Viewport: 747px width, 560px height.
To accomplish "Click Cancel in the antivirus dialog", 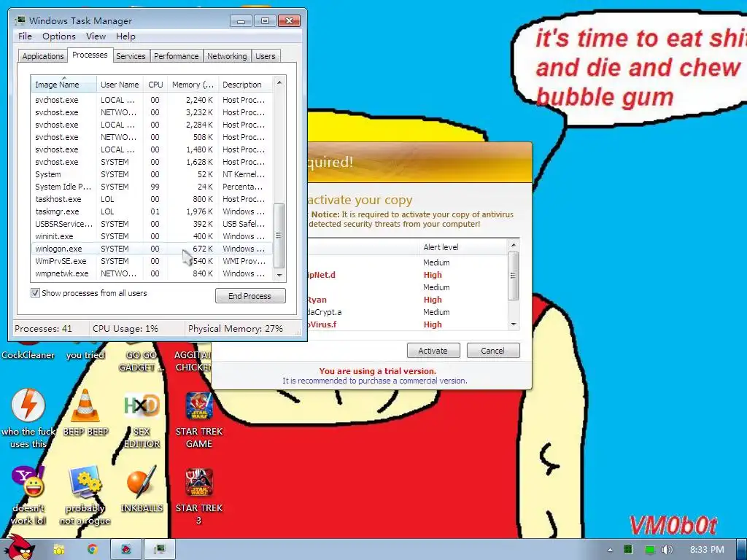I will pos(492,351).
